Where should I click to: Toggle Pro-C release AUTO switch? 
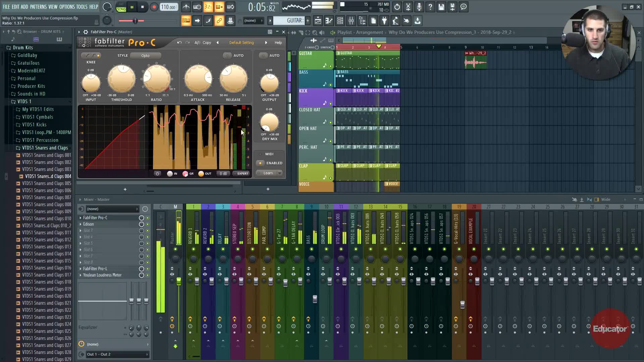tap(227, 55)
